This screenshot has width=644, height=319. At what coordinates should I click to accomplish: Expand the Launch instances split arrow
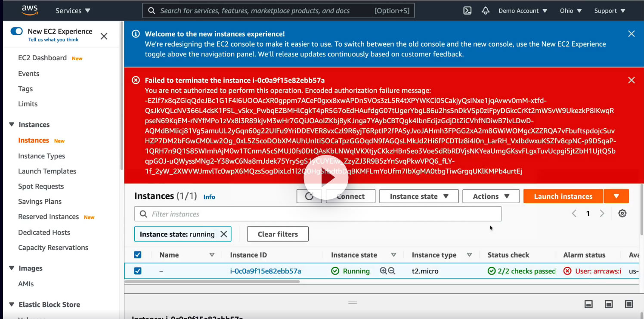click(616, 196)
